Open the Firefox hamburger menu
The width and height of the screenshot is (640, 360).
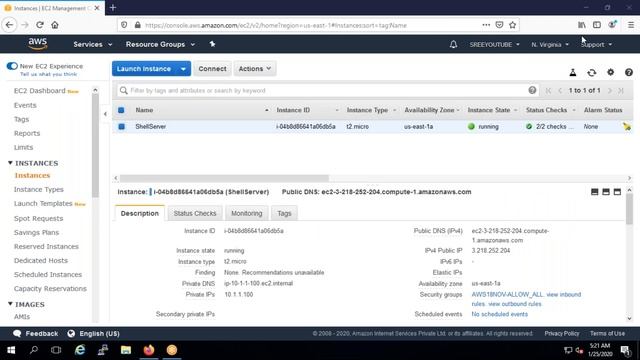click(631, 25)
